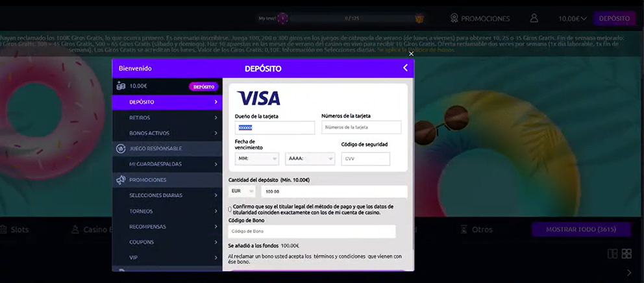The height and width of the screenshot is (283, 644).
Task: Click the VISA logo in the payment form
Action: pyautogui.click(x=258, y=98)
